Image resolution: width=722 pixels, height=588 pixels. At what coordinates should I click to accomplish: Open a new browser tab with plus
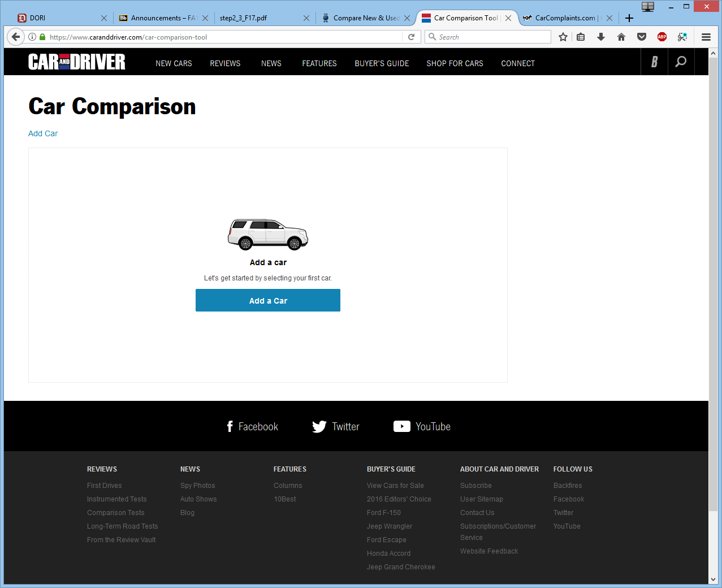[x=629, y=18]
